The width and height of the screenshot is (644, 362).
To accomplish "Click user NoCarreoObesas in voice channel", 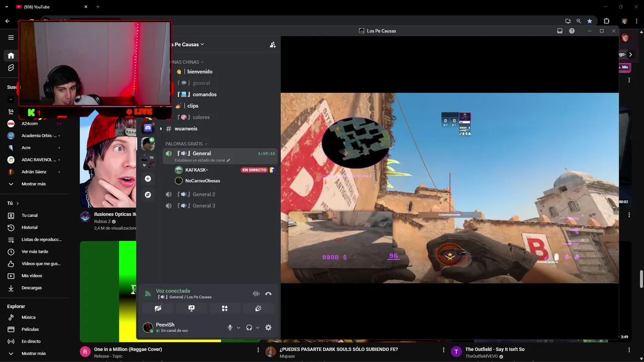I will [x=203, y=181].
